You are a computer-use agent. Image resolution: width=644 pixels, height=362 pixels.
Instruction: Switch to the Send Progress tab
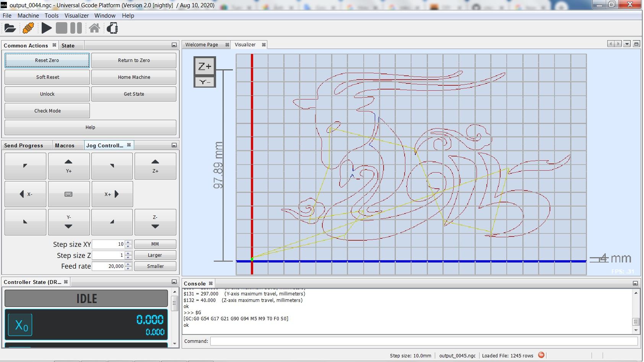click(24, 145)
